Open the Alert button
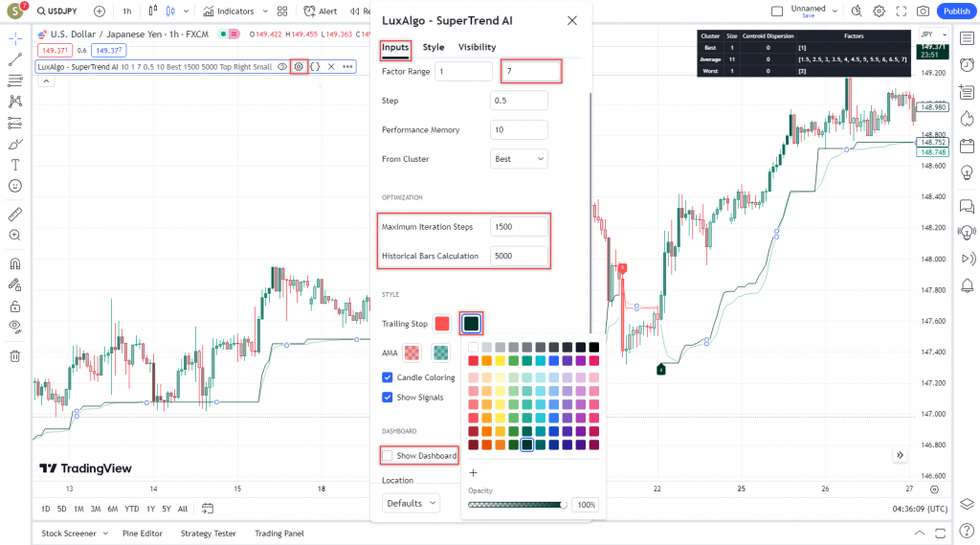Viewport: 980px width, 545px height. [320, 11]
